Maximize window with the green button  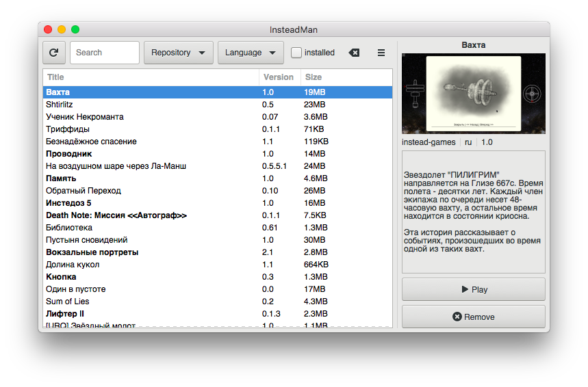(x=75, y=29)
